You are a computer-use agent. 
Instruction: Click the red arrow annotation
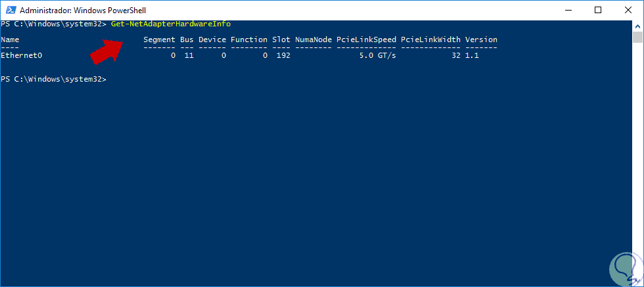pos(108,50)
